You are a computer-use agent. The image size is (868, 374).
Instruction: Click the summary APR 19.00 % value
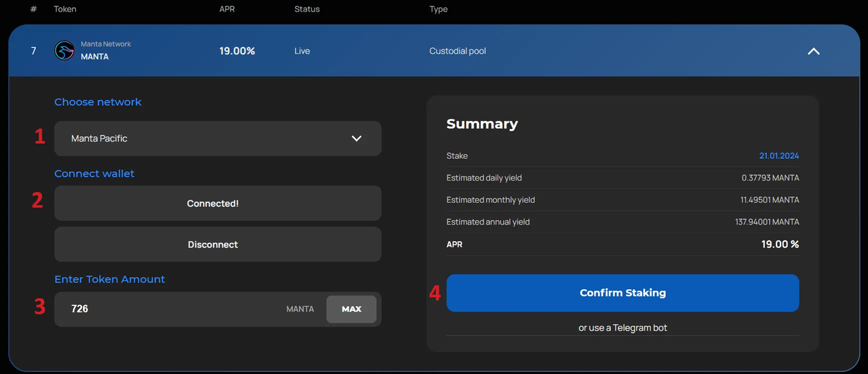780,244
